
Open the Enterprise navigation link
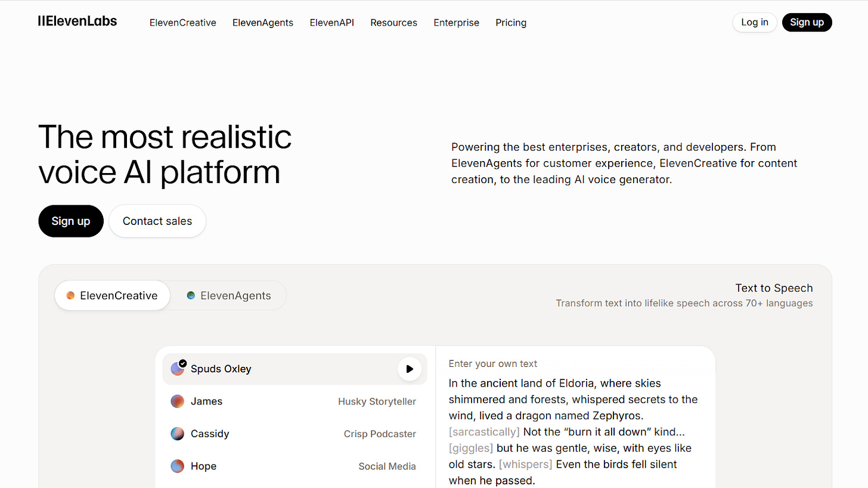(x=457, y=23)
